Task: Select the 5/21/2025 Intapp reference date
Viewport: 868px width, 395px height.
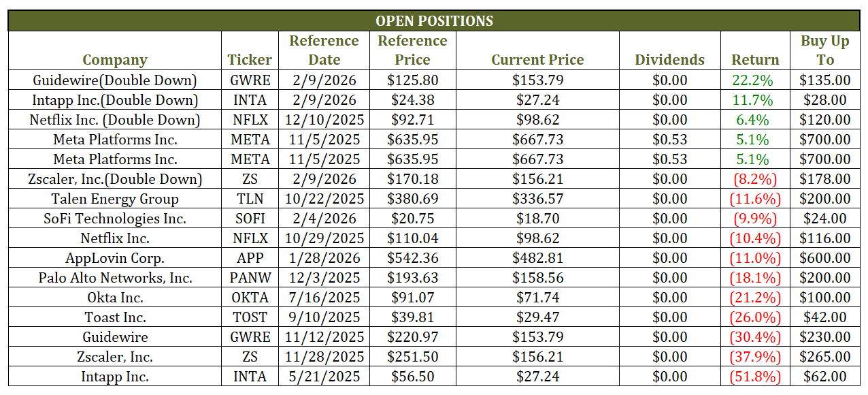Action: pyautogui.click(x=324, y=377)
